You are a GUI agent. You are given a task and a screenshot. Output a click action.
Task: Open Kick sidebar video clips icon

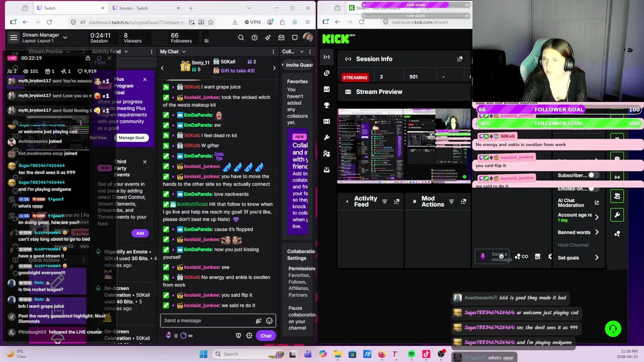[327, 121]
